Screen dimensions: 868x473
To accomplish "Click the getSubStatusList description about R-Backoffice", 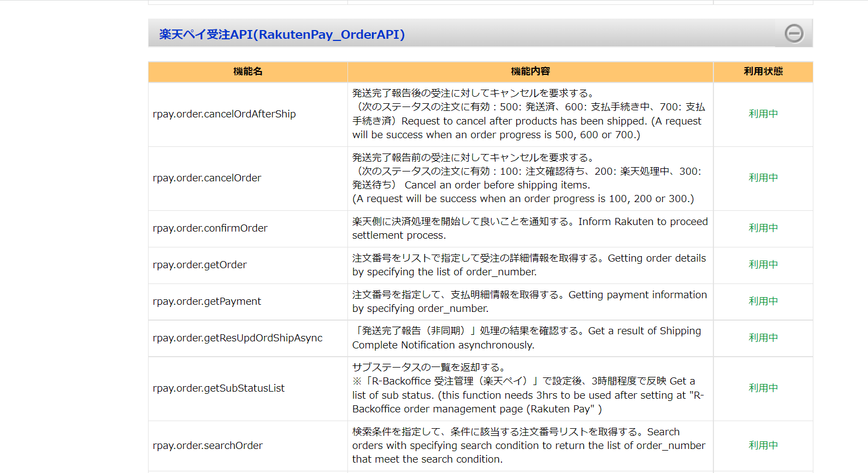I will [x=528, y=388].
